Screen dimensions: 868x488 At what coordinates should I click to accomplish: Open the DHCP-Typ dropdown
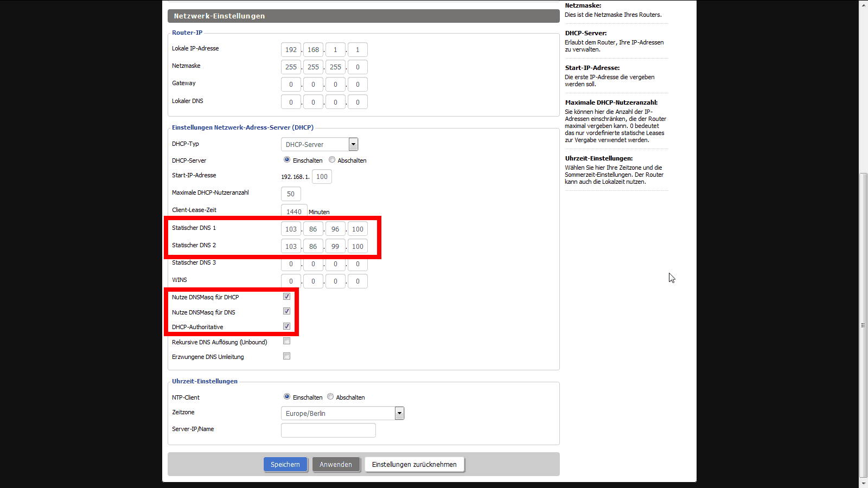[x=320, y=144]
